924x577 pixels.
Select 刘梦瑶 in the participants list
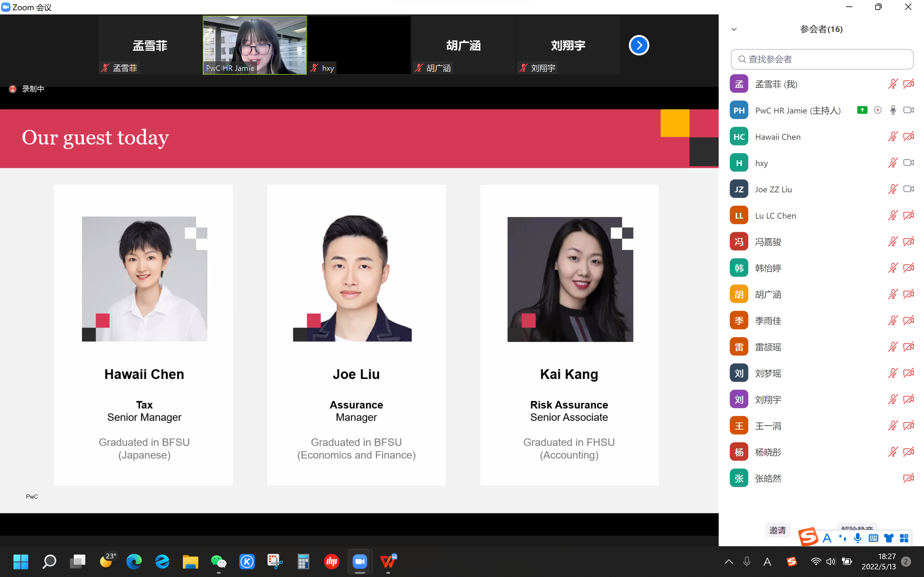click(x=768, y=373)
